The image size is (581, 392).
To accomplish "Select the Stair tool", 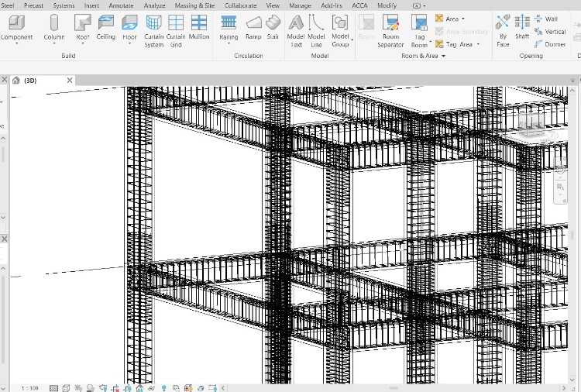I will [x=273, y=27].
